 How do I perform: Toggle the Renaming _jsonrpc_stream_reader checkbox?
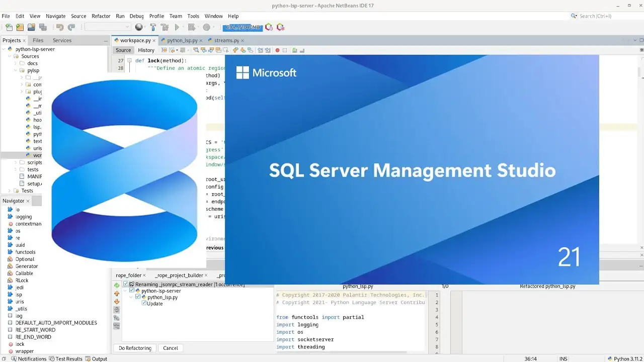125,284
